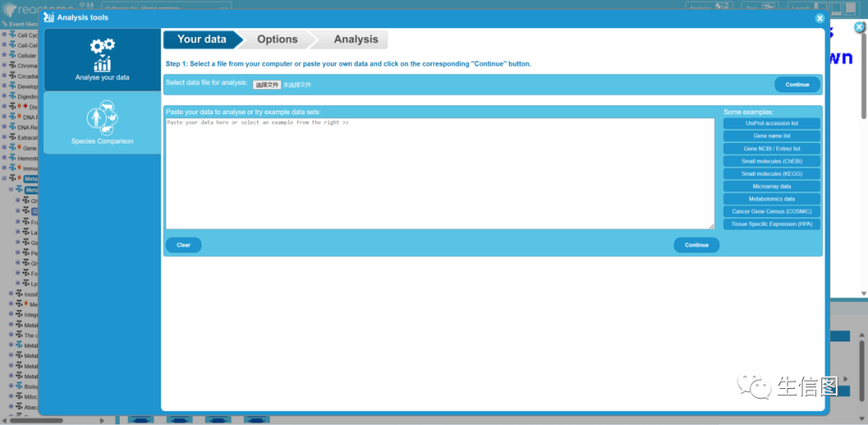Expand the Inosit tree node
This screenshot has height=425, width=868.
(x=11, y=294)
